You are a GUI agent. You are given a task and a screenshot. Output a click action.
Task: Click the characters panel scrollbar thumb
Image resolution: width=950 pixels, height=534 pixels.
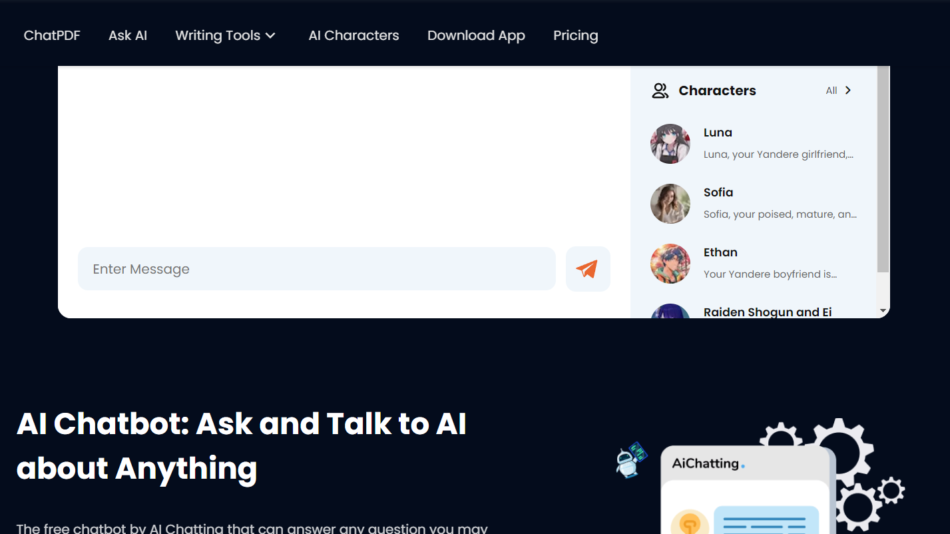coord(882,170)
